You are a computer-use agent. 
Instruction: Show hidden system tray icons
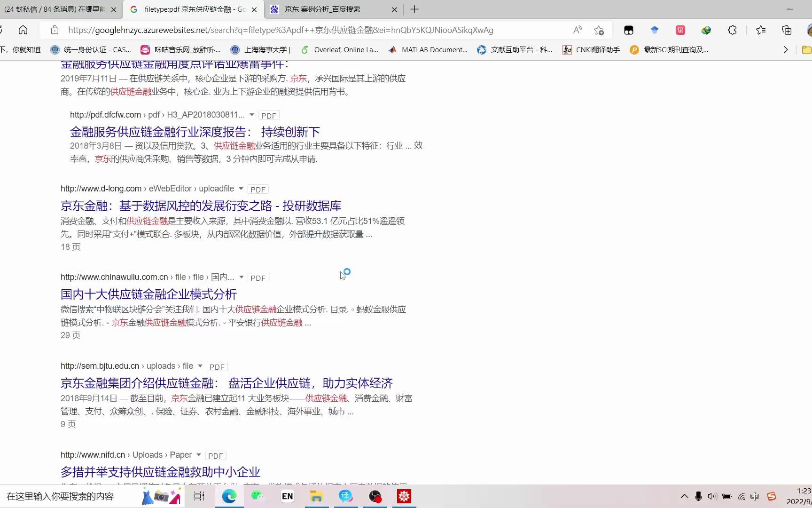coord(685,496)
